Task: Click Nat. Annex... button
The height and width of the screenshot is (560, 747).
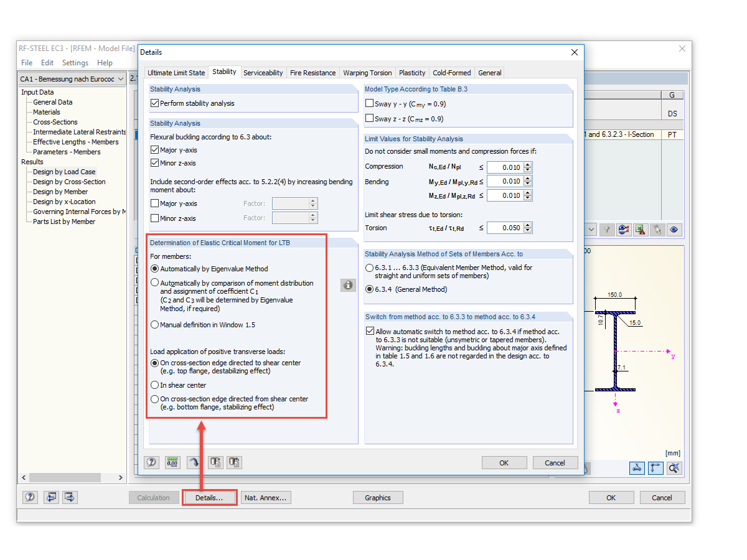Action: pyautogui.click(x=266, y=498)
